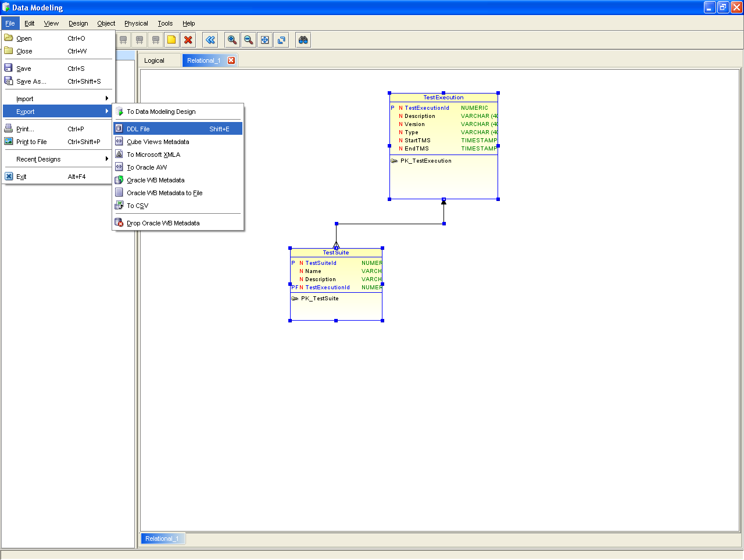Screen dimensions: 744x560
Task: Click the Version column in TestExecution
Action: (x=414, y=124)
